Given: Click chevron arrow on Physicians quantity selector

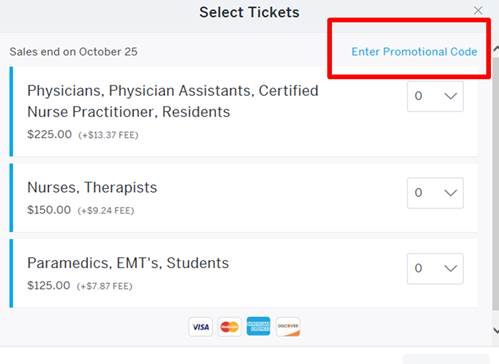Looking at the screenshot, I should [451, 96].
